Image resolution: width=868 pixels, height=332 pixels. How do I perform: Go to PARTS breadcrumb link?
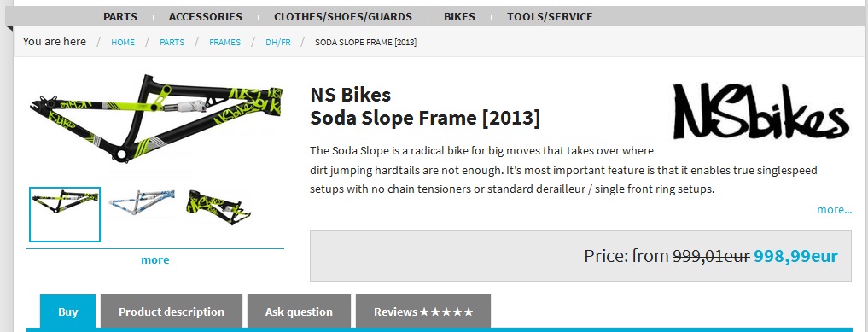click(x=172, y=42)
